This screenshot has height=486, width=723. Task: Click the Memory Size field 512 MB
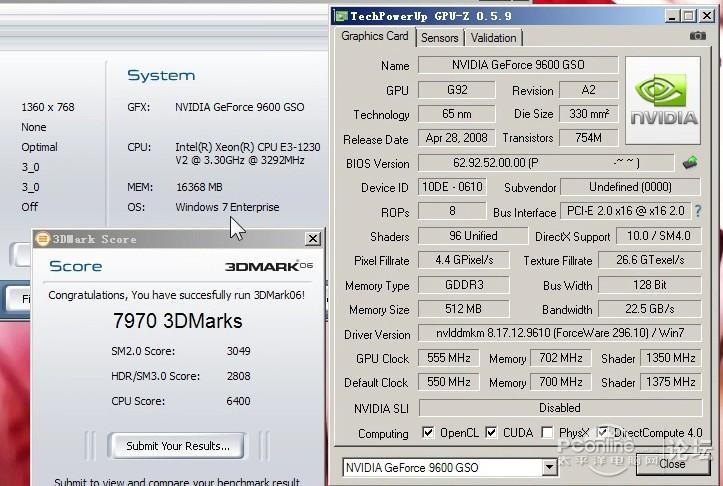pyautogui.click(x=464, y=308)
